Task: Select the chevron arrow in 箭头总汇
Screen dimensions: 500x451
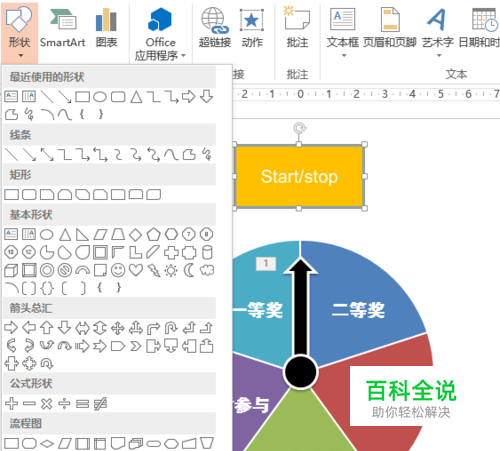Action: [x=136, y=346]
